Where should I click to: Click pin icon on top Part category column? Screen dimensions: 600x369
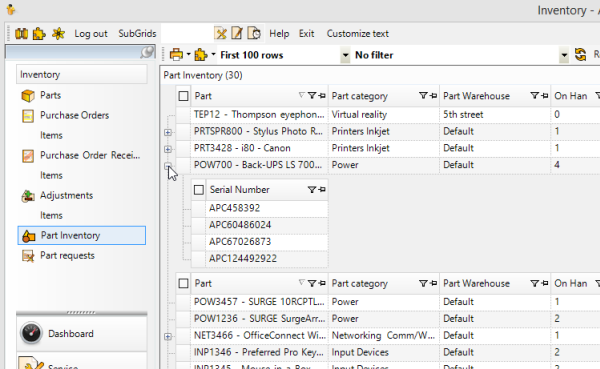(x=433, y=96)
